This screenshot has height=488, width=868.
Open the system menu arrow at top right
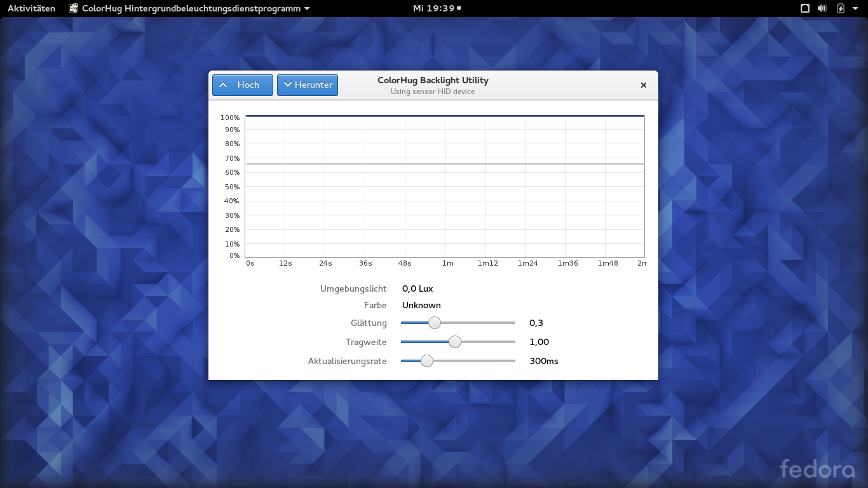pos(856,9)
